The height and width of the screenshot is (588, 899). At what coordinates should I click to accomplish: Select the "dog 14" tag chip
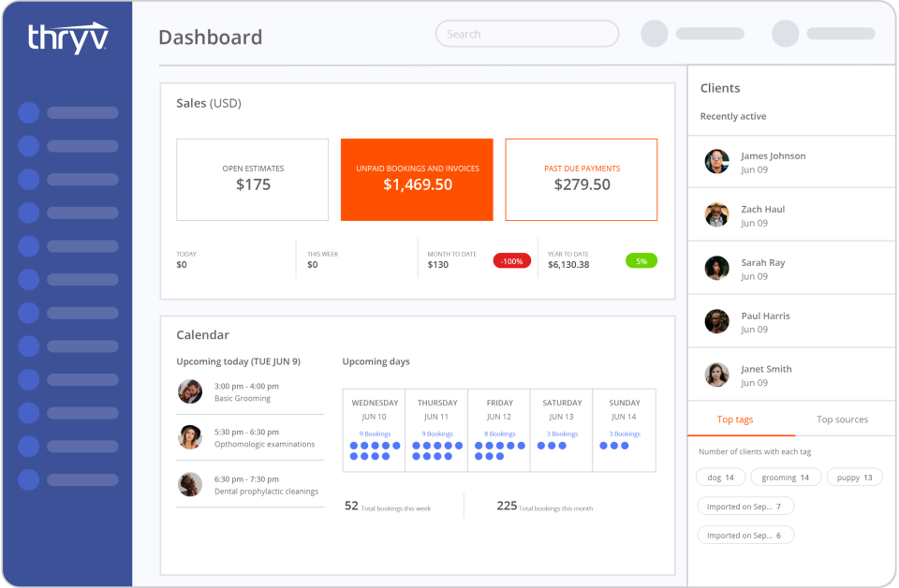pos(720,477)
